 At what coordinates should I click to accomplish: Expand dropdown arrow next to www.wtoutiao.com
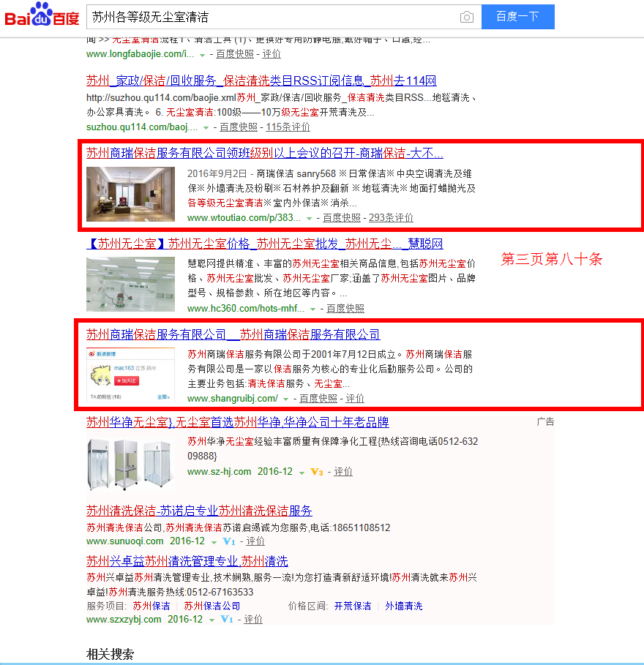point(310,219)
